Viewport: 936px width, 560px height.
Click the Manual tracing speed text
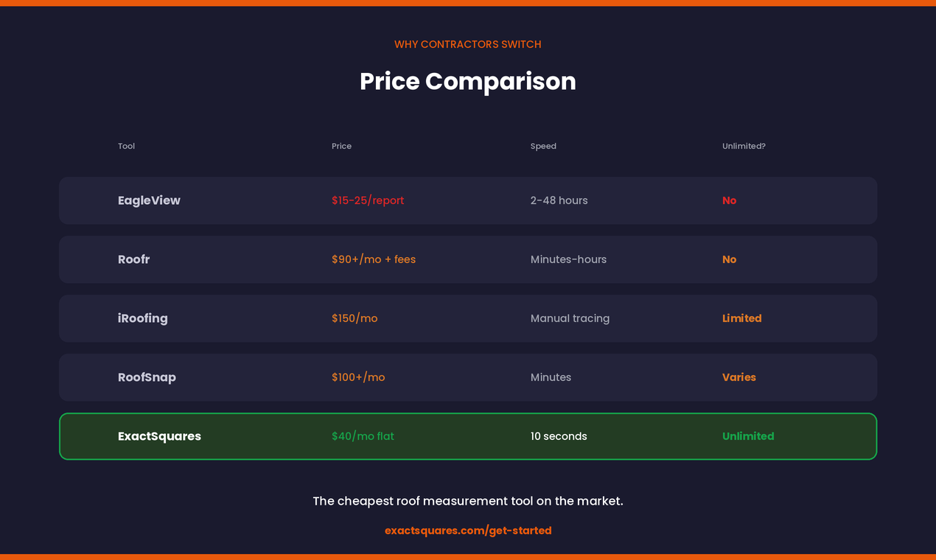(x=570, y=318)
